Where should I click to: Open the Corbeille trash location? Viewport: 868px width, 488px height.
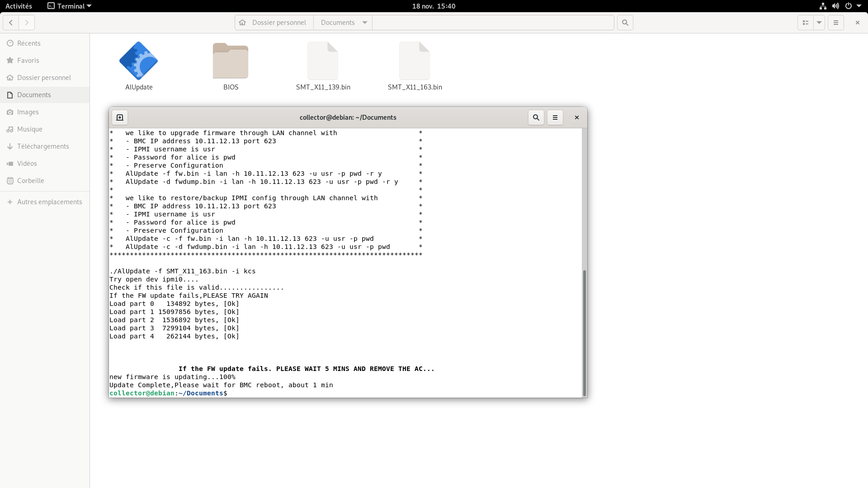click(x=30, y=181)
